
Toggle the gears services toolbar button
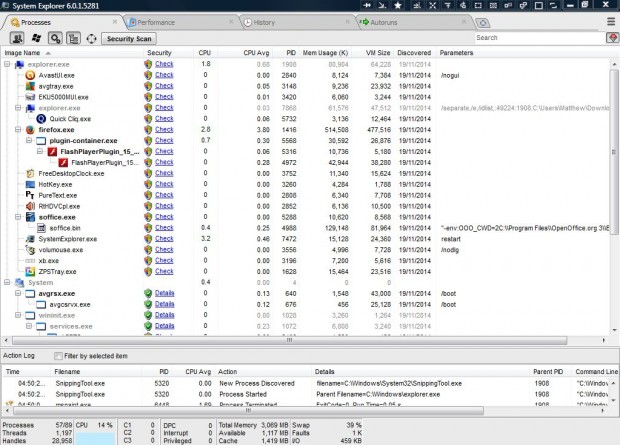(55, 38)
